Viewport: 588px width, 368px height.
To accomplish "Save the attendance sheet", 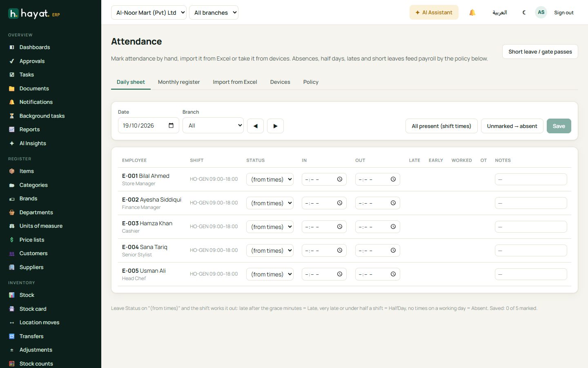I will 559,126.
